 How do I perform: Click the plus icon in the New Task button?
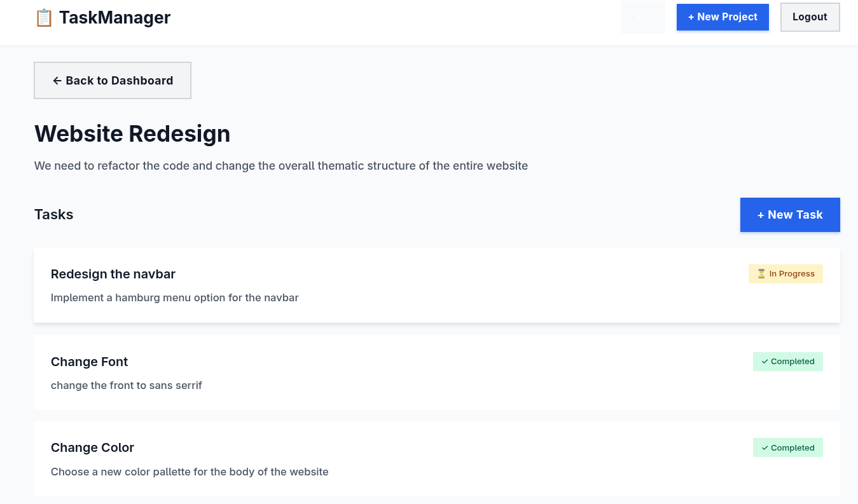761,215
